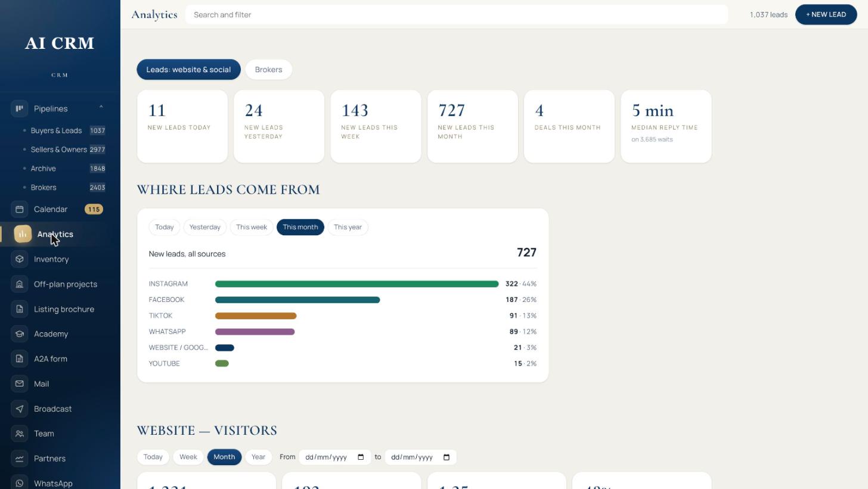Click the AI CRM logo
This screenshot has height=489, width=868.
click(x=60, y=43)
